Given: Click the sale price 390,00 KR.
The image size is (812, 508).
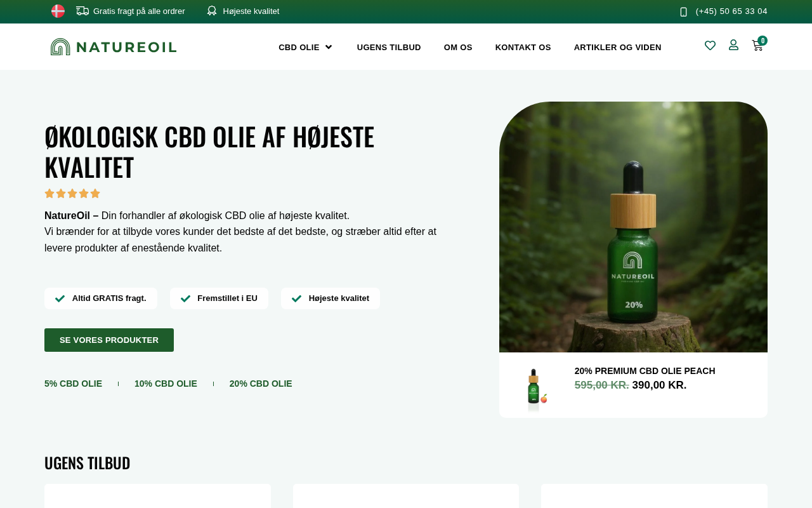Looking at the screenshot, I should coord(659,385).
